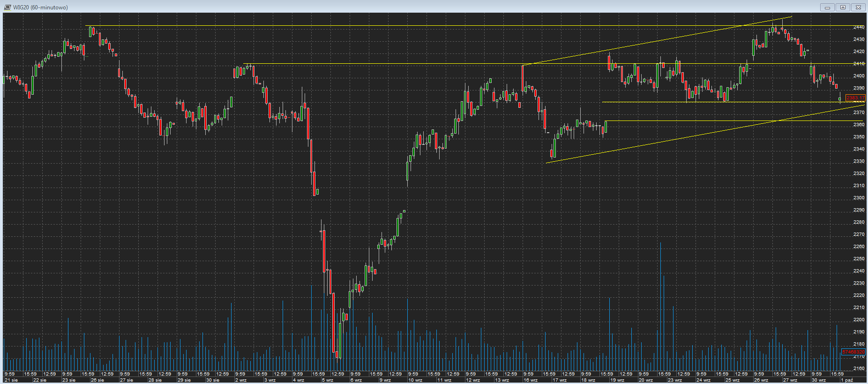Click the 2340 price axis label
Image resolution: width=868 pixels, height=384 pixels.
point(859,149)
